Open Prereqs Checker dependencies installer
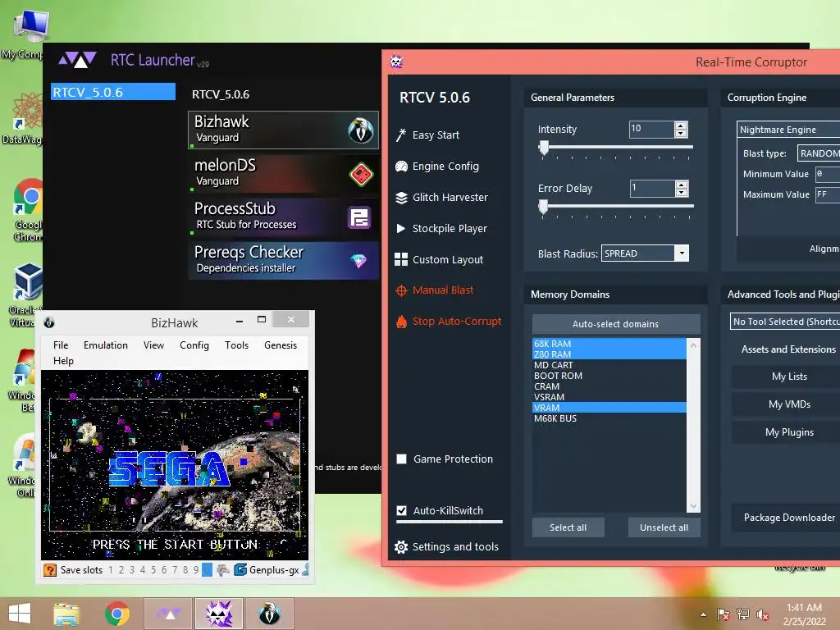This screenshot has width=840, height=630. 283,260
